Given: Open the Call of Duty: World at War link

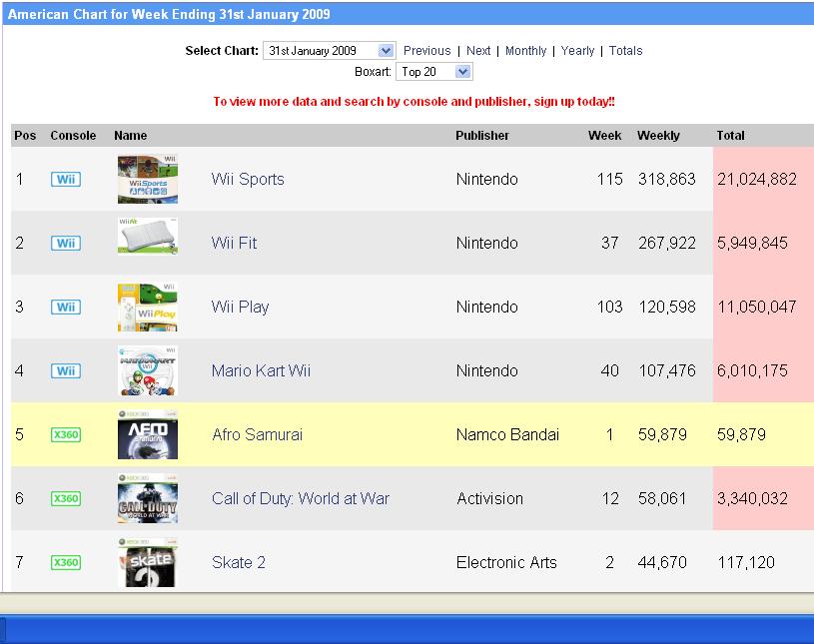Looking at the screenshot, I should (x=301, y=498).
